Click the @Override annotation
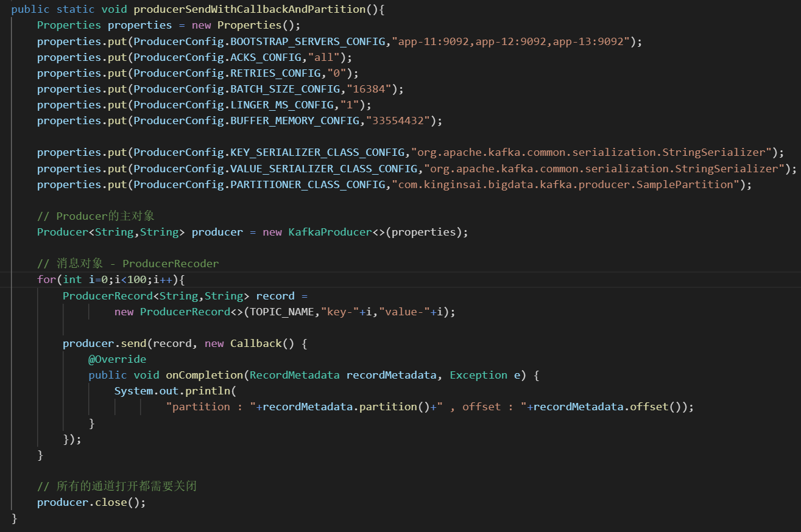The width and height of the screenshot is (801, 532). coord(117,359)
